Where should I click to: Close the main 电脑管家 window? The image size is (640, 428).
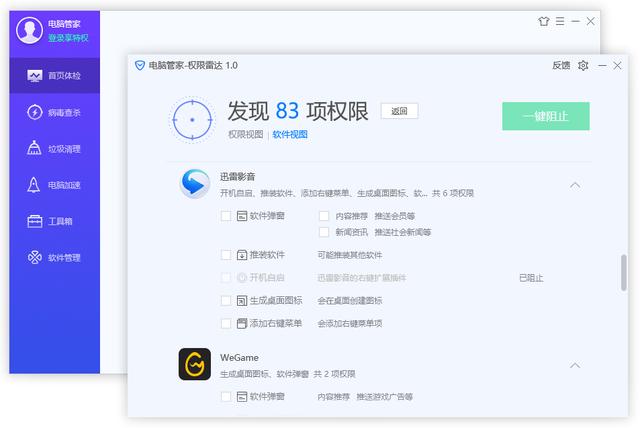(x=591, y=21)
